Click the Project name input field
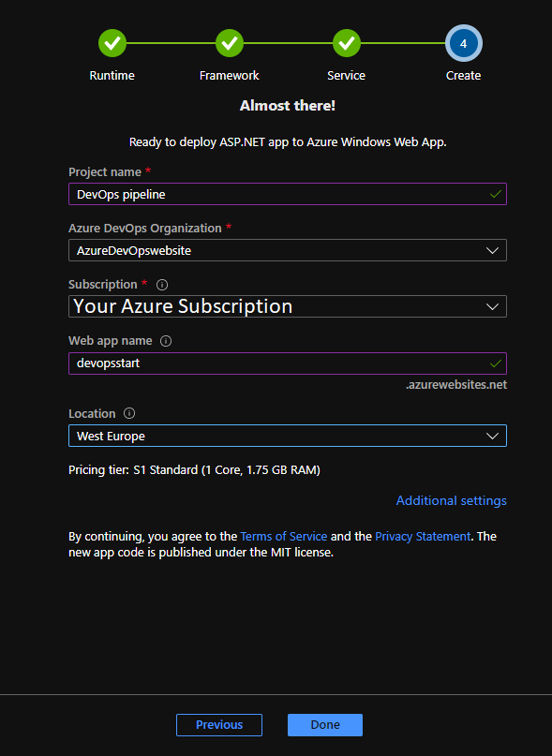This screenshot has height=756, width=552. click(x=288, y=194)
